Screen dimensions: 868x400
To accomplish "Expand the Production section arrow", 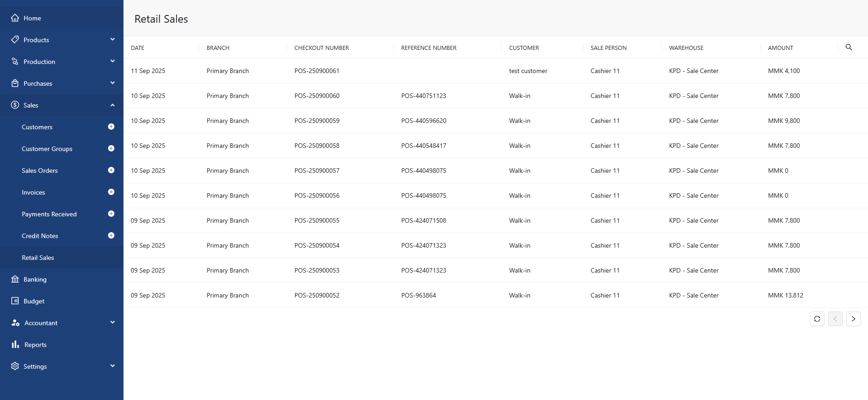I will [113, 61].
